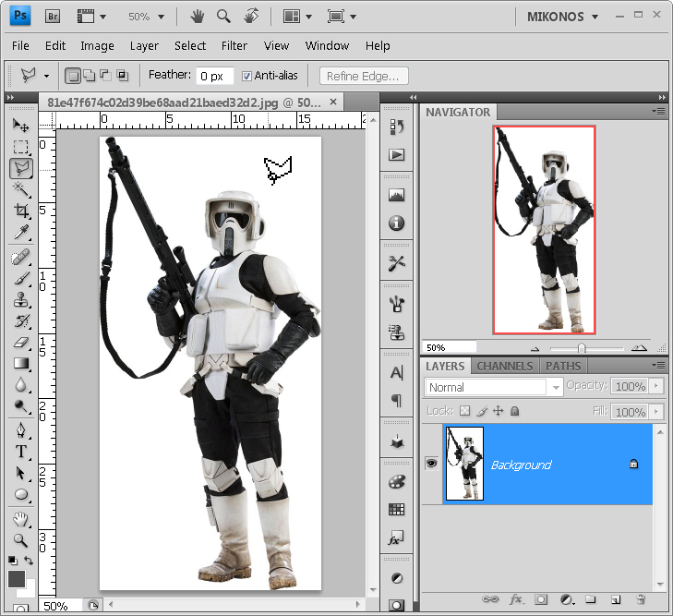Image resolution: width=673 pixels, height=616 pixels.
Task: Click the Refine Edge button
Action: (x=364, y=76)
